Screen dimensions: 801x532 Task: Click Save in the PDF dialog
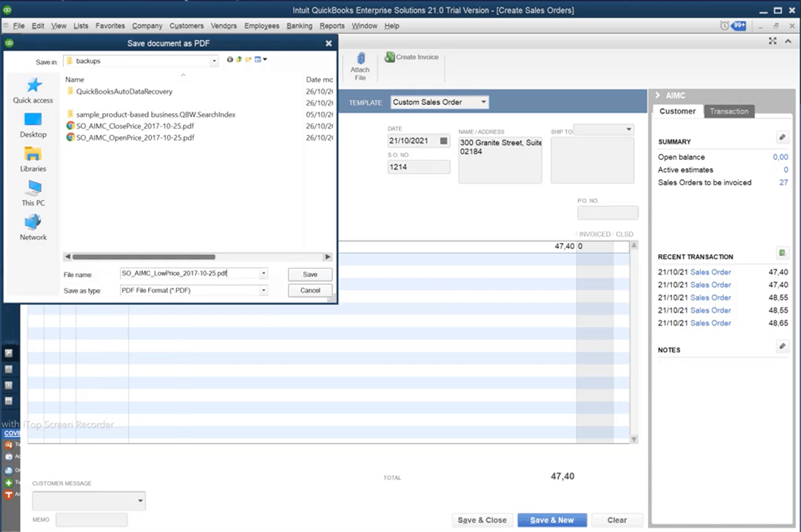(x=310, y=274)
